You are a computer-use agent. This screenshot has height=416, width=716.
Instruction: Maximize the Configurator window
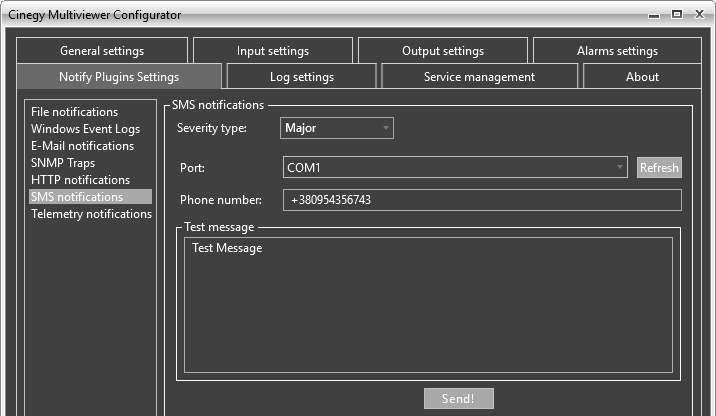[x=677, y=15]
